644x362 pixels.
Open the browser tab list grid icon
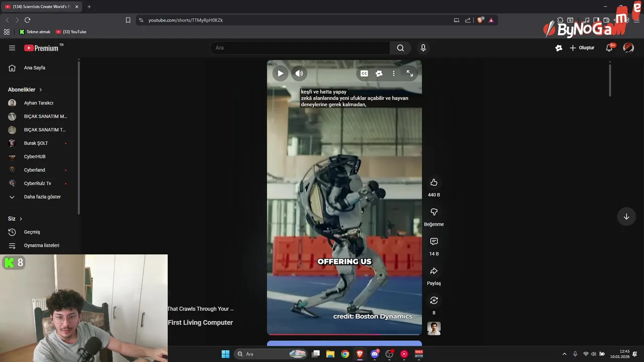[x=7, y=32]
